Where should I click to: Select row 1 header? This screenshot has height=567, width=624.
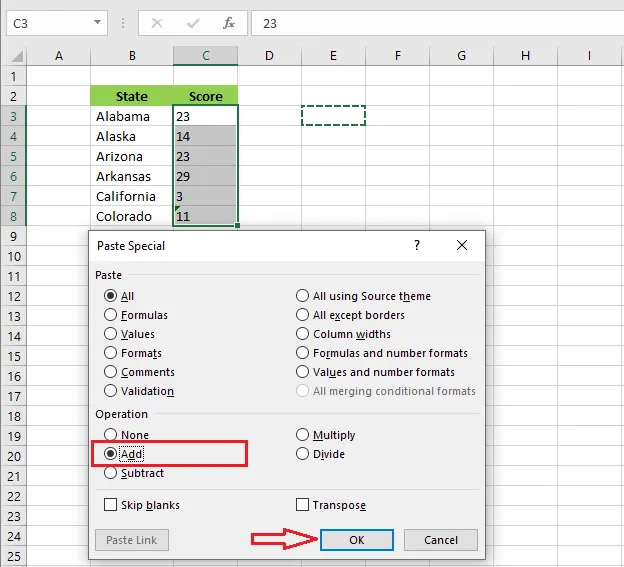14,76
